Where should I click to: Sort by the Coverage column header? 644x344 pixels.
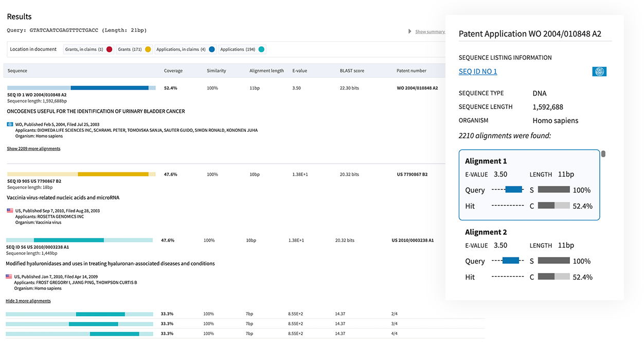tap(173, 71)
